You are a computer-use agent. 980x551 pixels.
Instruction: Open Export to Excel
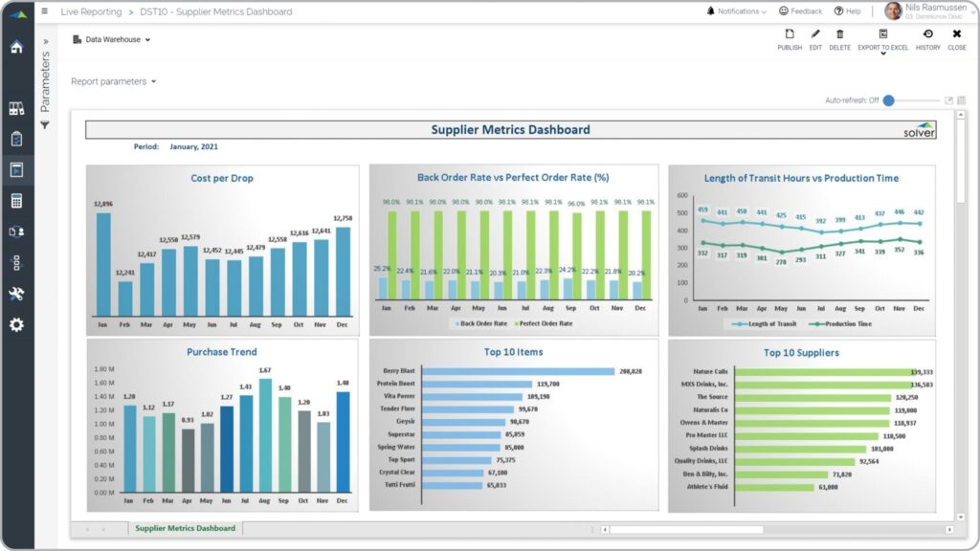click(x=881, y=38)
